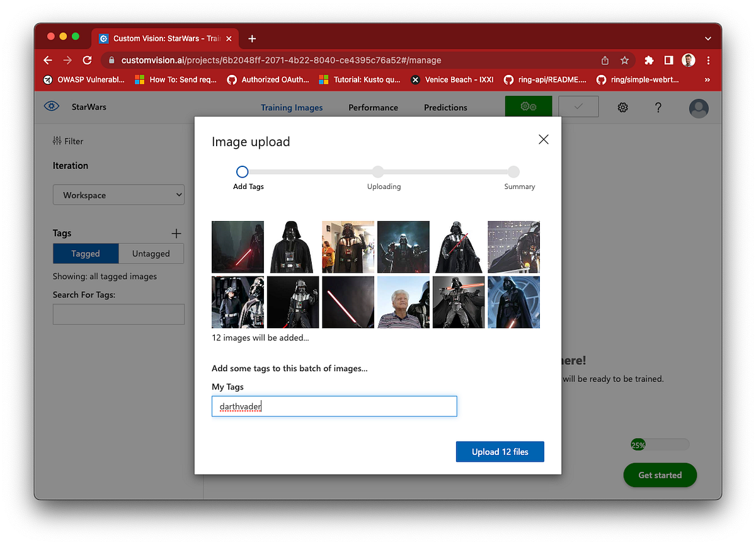Open the Workspace iteration dropdown
The width and height of the screenshot is (756, 545).
point(118,195)
